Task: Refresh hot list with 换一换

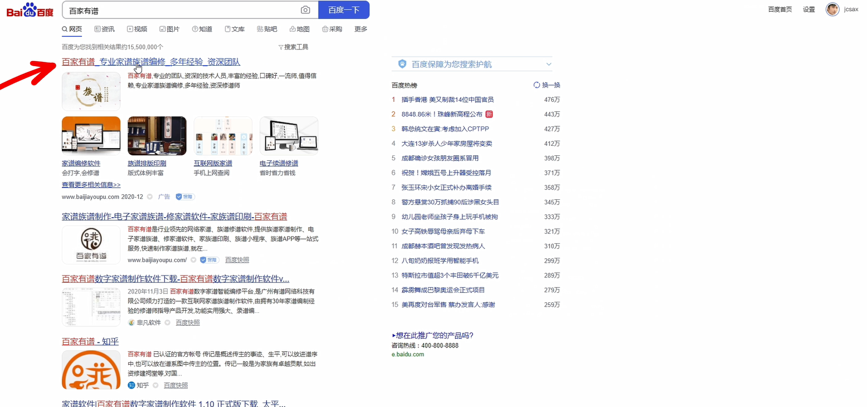Action: coord(547,85)
